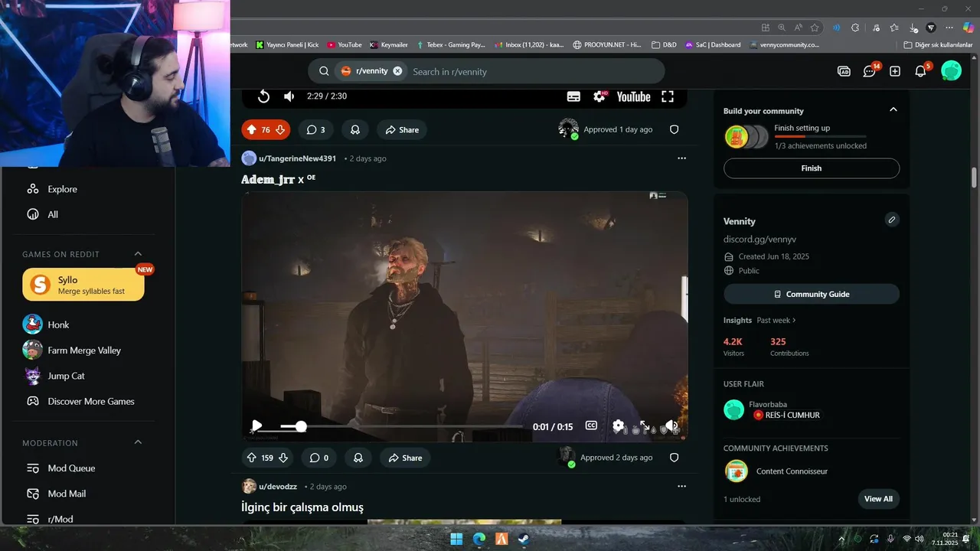Collapse the Build your community card
This screenshot has width=980, height=551.
click(x=893, y=110)
